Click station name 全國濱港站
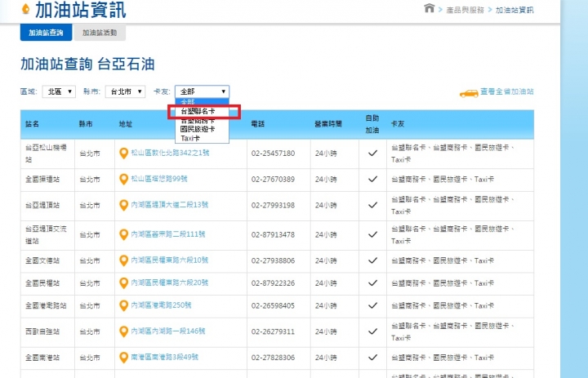The width and height of the screenshot is (588, 378). [x=42, y=180]
